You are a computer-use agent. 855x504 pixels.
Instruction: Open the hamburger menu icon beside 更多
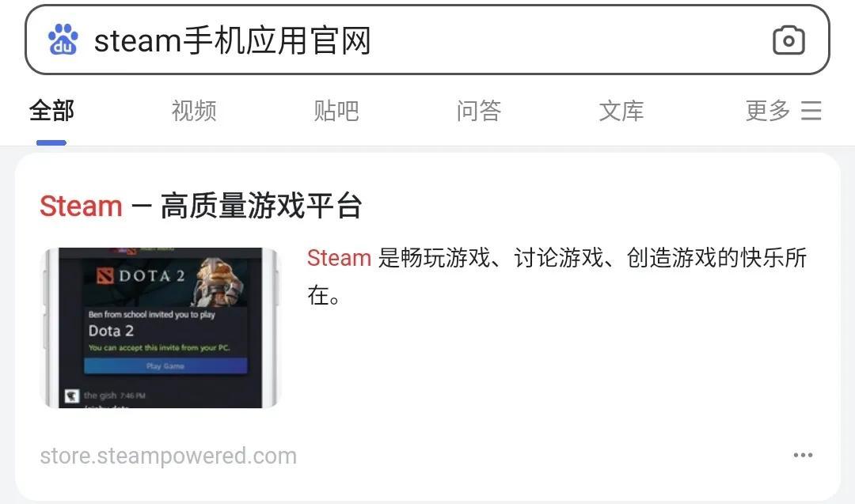point(811,111)
